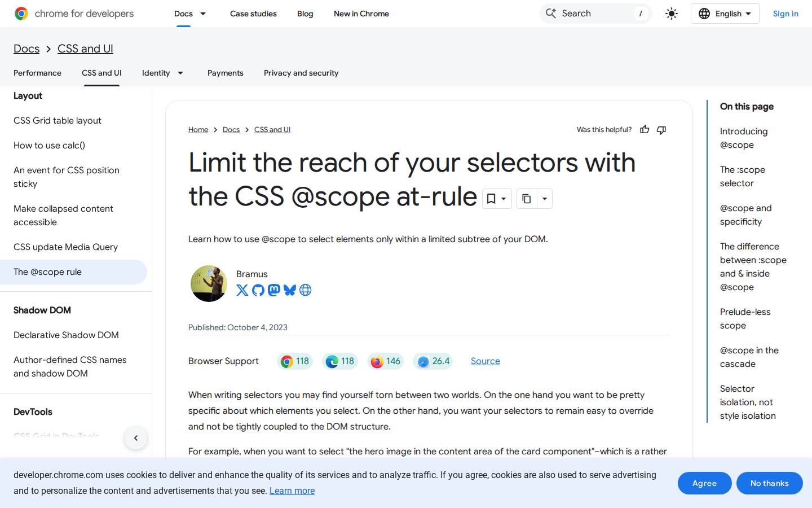The width and height of the screenshot is (812, 508).
Task: Expand the English language selector
Action: pyautogui.click(x=725, y=14)
